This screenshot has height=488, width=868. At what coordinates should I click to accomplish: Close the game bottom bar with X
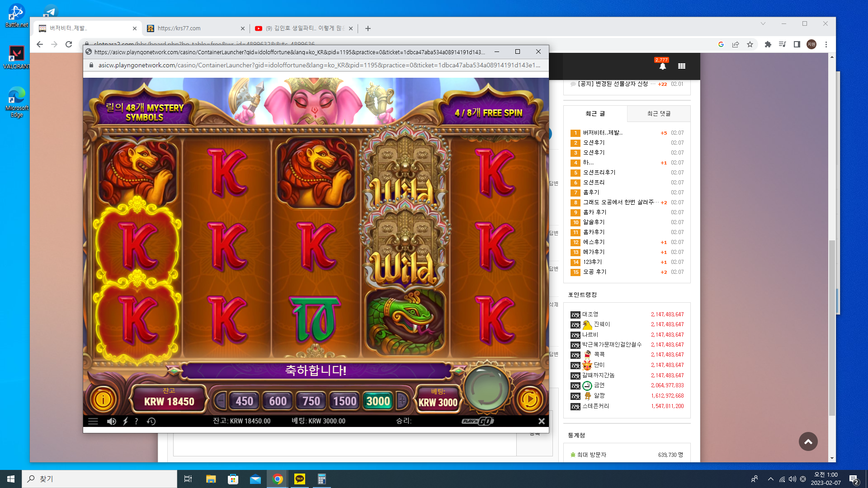[541, 421]
